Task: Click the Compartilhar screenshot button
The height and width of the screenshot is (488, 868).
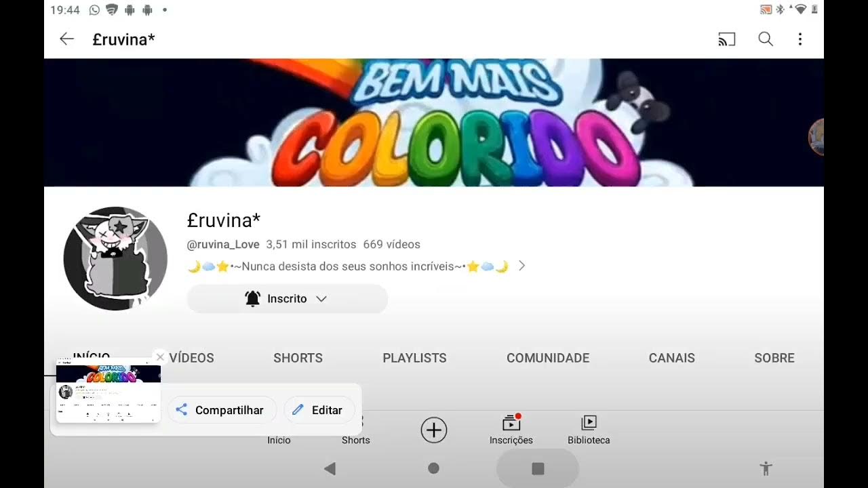Action: (221, 410)
